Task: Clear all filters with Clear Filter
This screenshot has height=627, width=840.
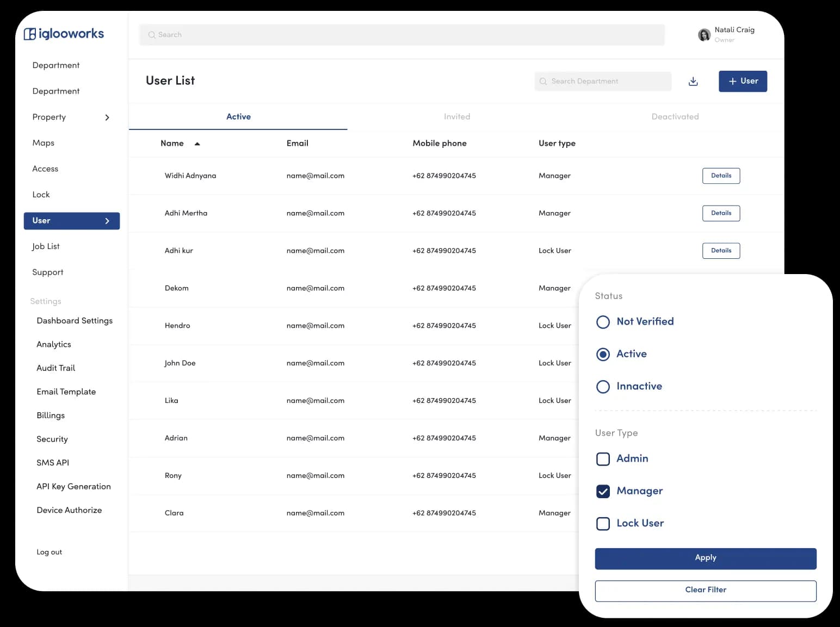Action: [705, 590]
